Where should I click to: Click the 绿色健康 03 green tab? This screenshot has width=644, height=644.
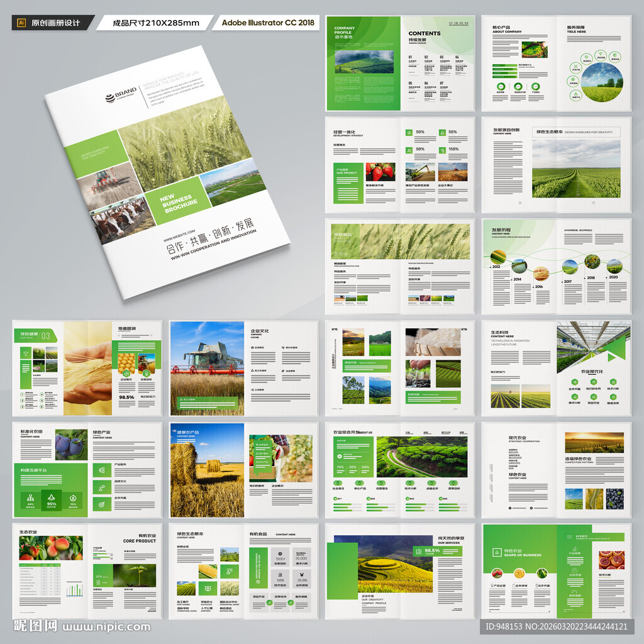point(35,336)
